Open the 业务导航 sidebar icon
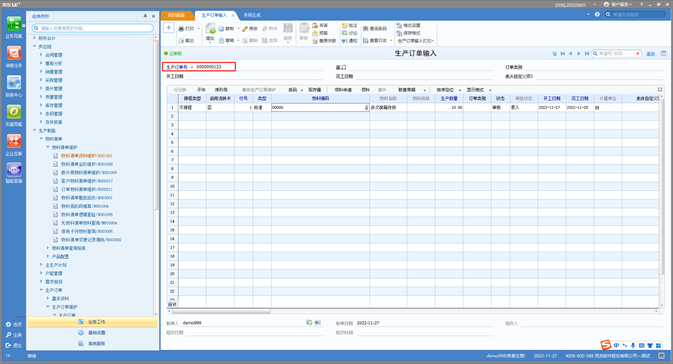This screenshot has width=673, height=364. pyautogui.click(x=14, y=24)
